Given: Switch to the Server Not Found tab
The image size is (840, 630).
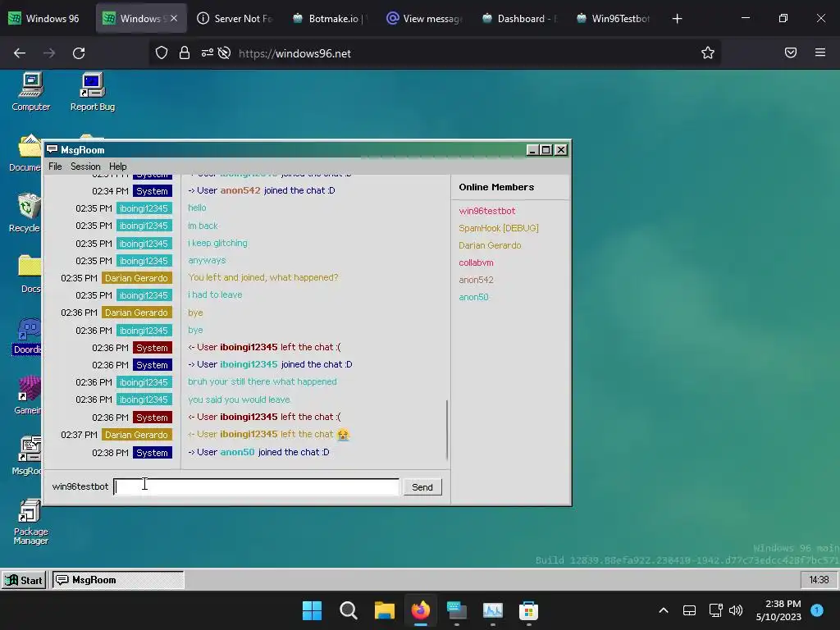Looking at the screenshot, I should [235, 19].
